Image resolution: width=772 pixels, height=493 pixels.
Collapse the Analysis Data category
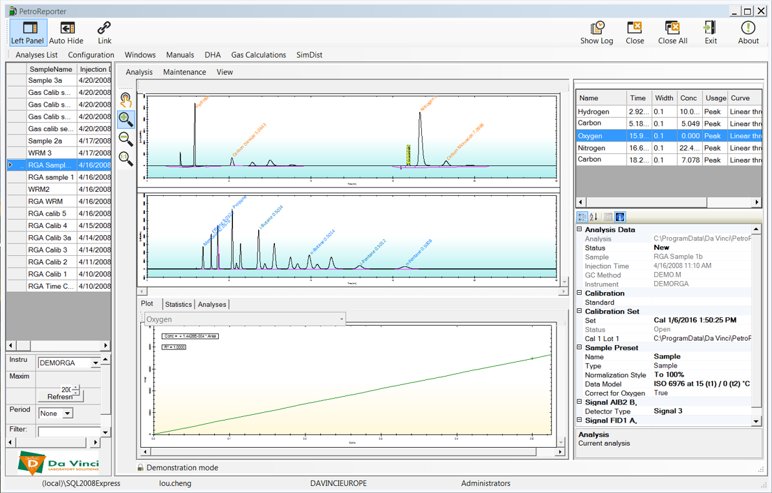(x=579, y=230)
